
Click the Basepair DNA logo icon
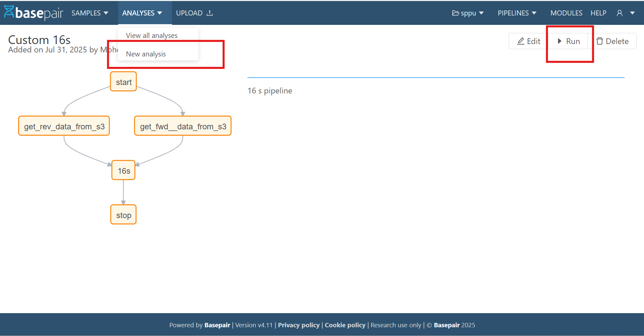(x=9, y=12)
